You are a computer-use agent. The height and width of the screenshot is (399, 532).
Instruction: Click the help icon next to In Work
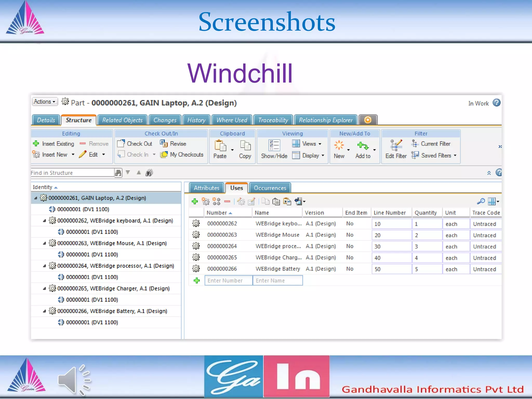(496, 103)
